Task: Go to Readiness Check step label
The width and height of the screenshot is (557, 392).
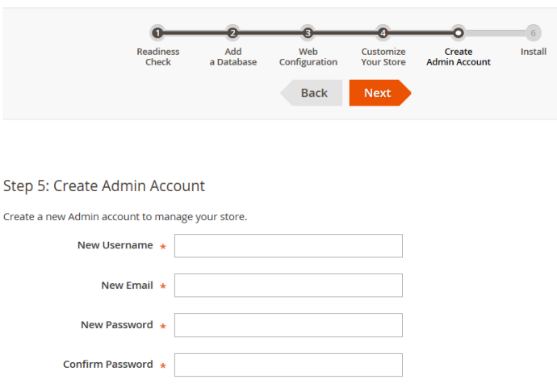Action: (158, 56)
